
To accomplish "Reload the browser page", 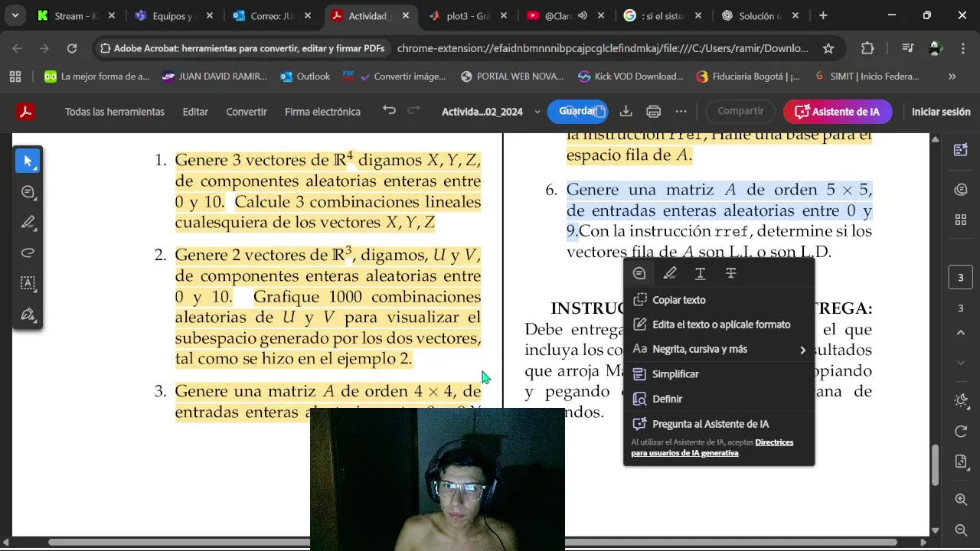I will pyautogui.click(x=71, y=48).
